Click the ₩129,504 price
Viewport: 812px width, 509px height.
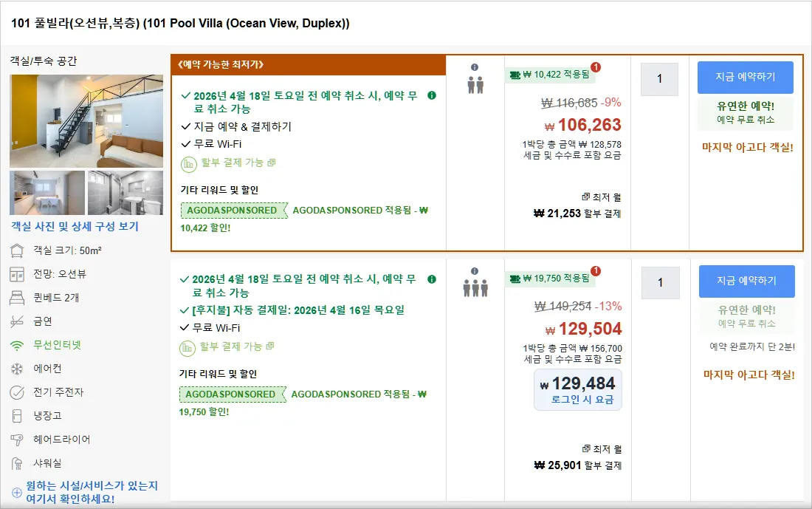coord(583,329)
